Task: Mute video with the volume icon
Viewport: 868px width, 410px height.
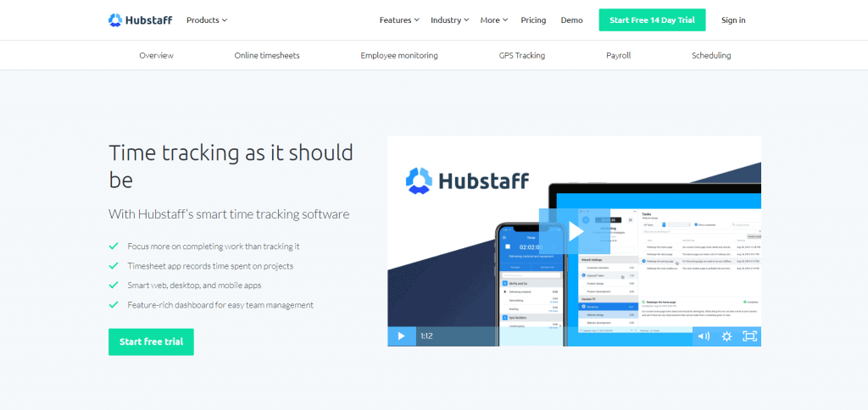Action: pos(704,335)
